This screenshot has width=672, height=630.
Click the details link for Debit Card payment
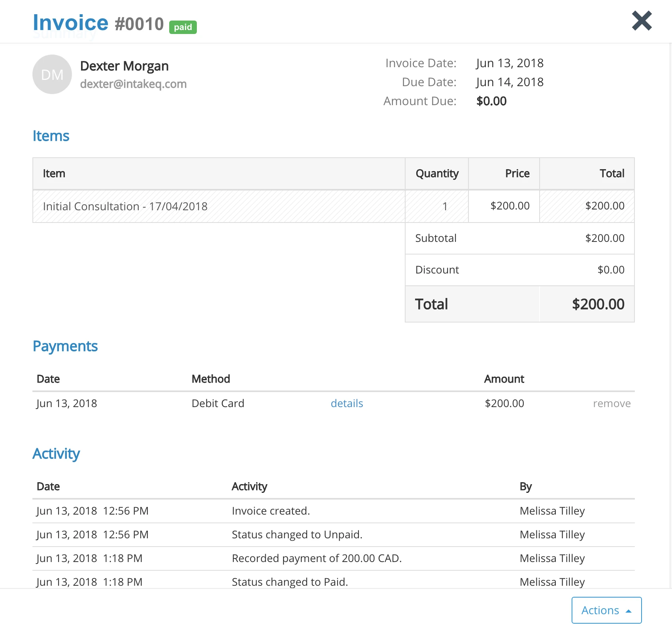click(x=347, y=403)
